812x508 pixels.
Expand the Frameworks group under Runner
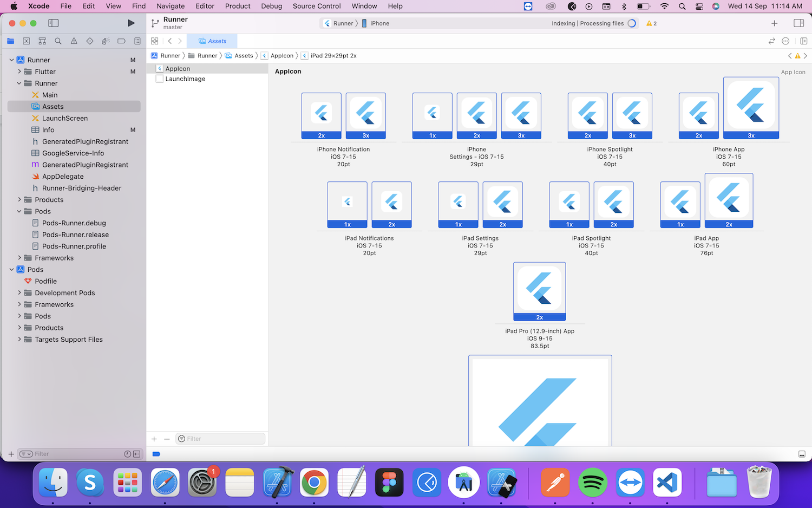(x=19, y=258)
